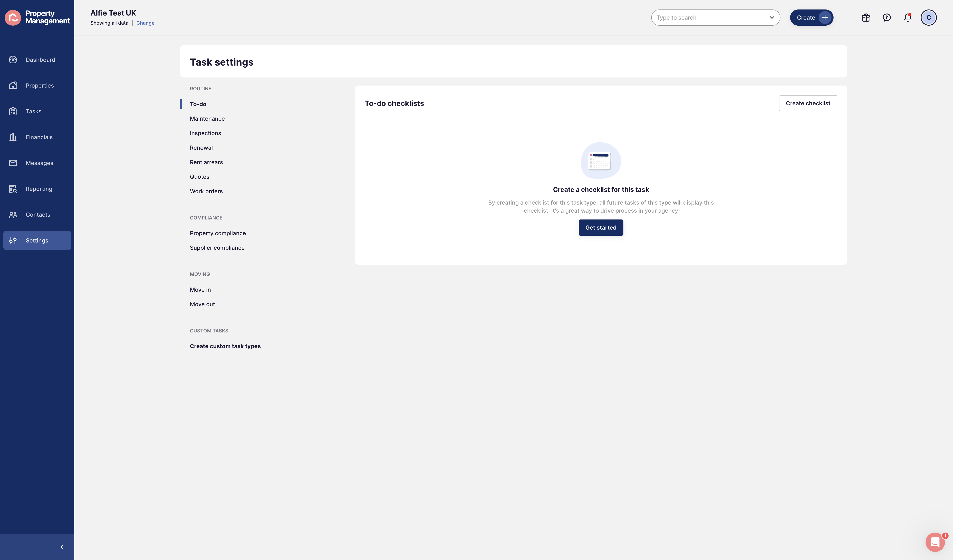Click the Alfie Test UK title

point(113,13)
